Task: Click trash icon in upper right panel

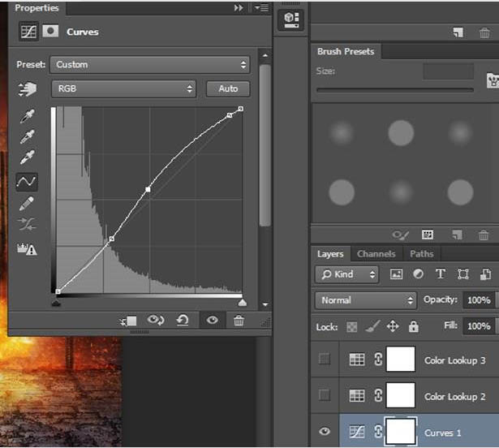Action: (484, 32)
